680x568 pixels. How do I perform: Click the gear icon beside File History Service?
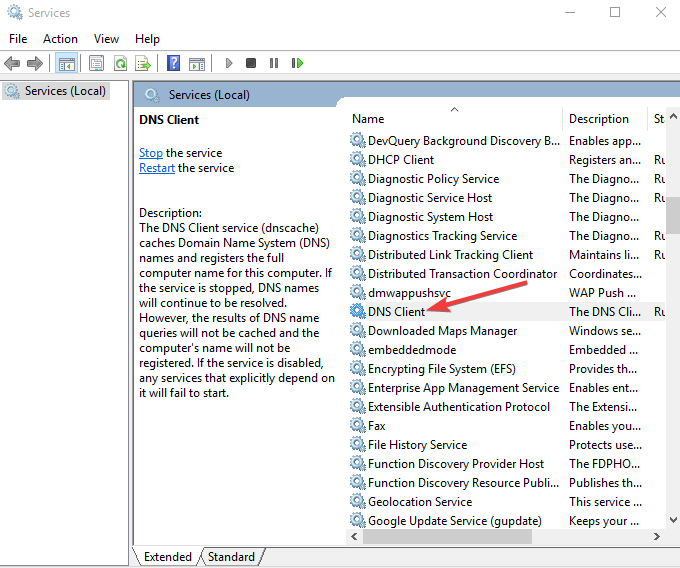pyautogui.click(x=357, y=444)
